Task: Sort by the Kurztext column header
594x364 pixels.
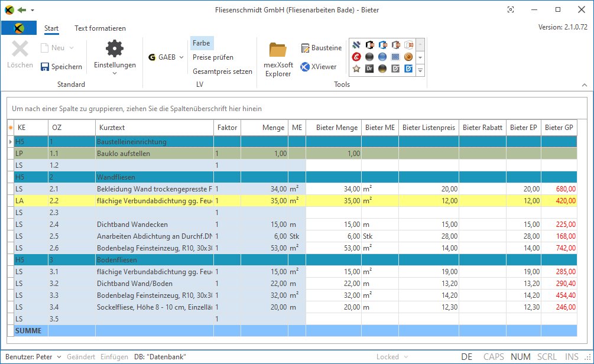Action: [x=155, y=128]
